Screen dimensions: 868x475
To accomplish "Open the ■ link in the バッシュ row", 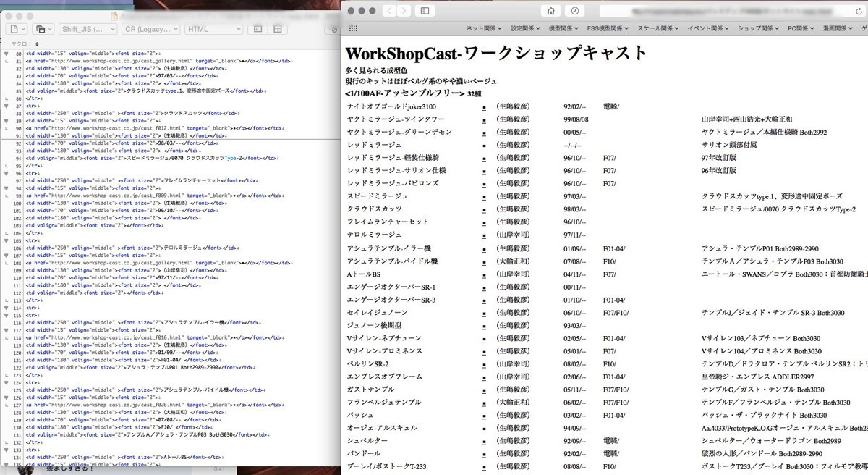I will pos(484,416).
